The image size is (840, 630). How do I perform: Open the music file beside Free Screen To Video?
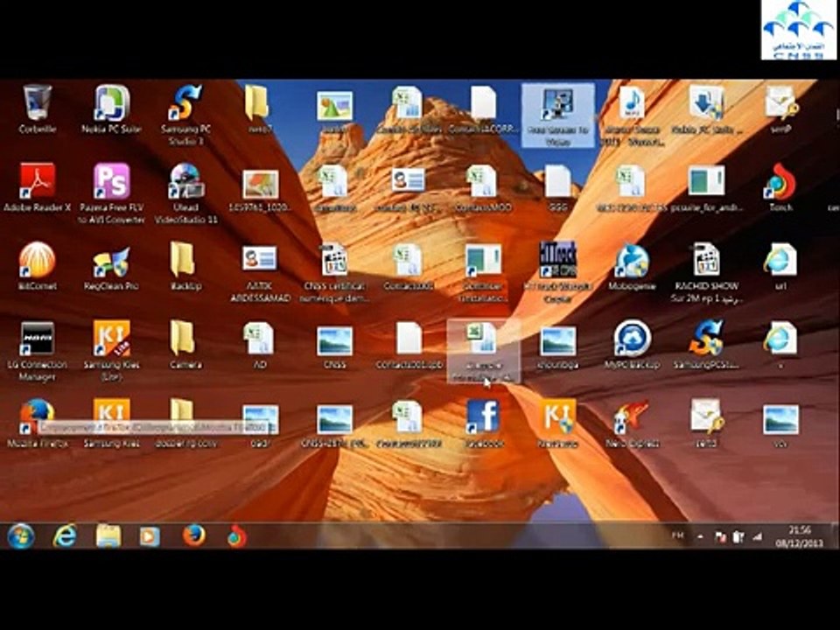tap(632, 115)
